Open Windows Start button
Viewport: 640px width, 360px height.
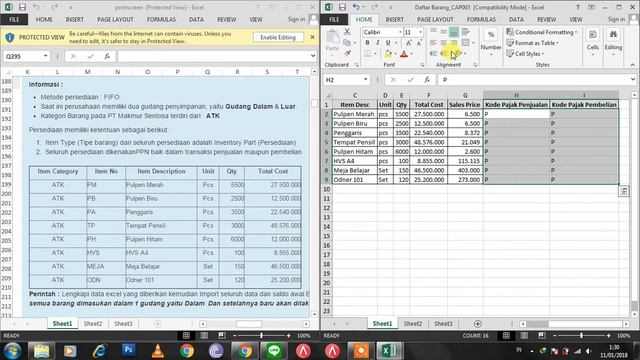[13, 351]
